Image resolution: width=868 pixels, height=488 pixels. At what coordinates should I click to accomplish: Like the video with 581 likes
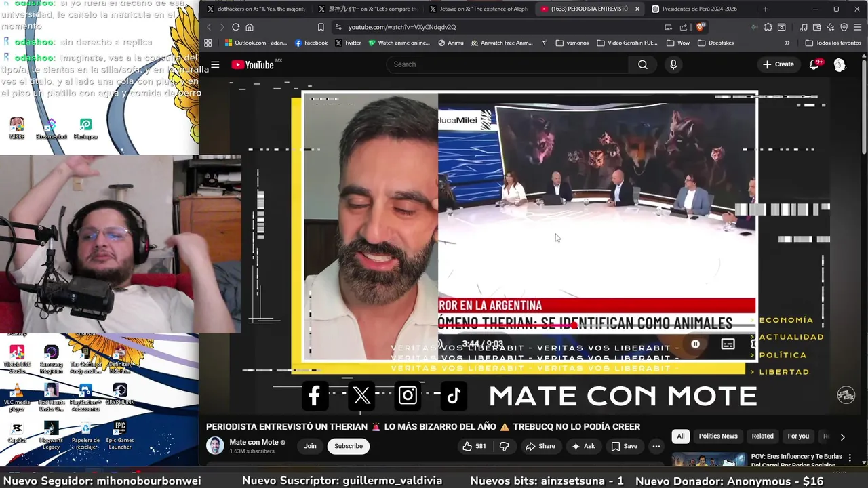pos(474,446)
